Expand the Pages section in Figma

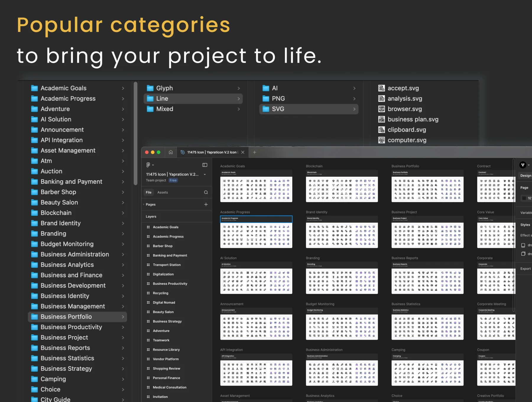(144, 204)
